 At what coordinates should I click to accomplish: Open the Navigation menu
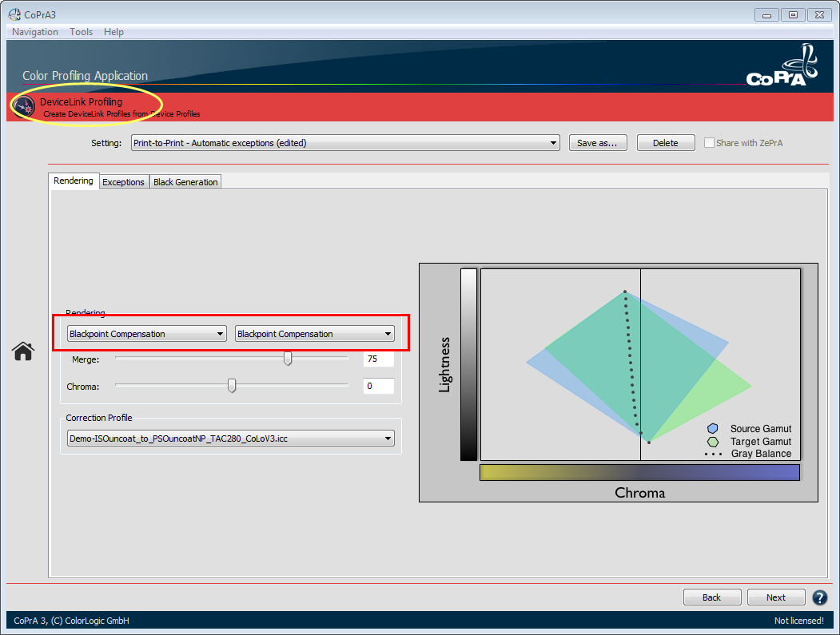[35, 32]
